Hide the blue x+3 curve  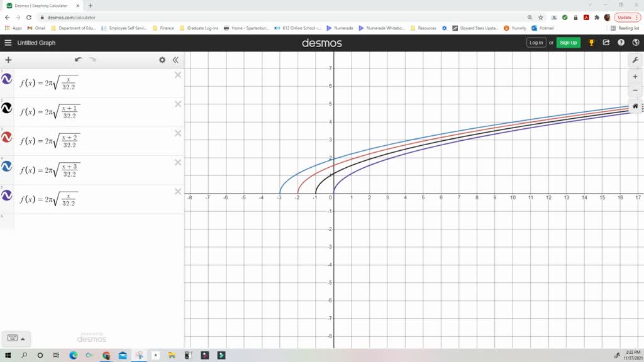(x=6, y=166)
